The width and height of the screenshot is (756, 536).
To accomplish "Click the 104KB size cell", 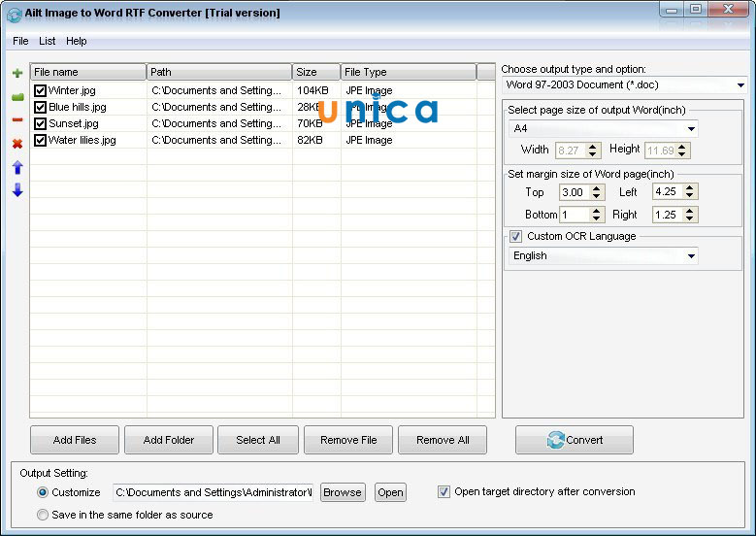I will (312, 90).
